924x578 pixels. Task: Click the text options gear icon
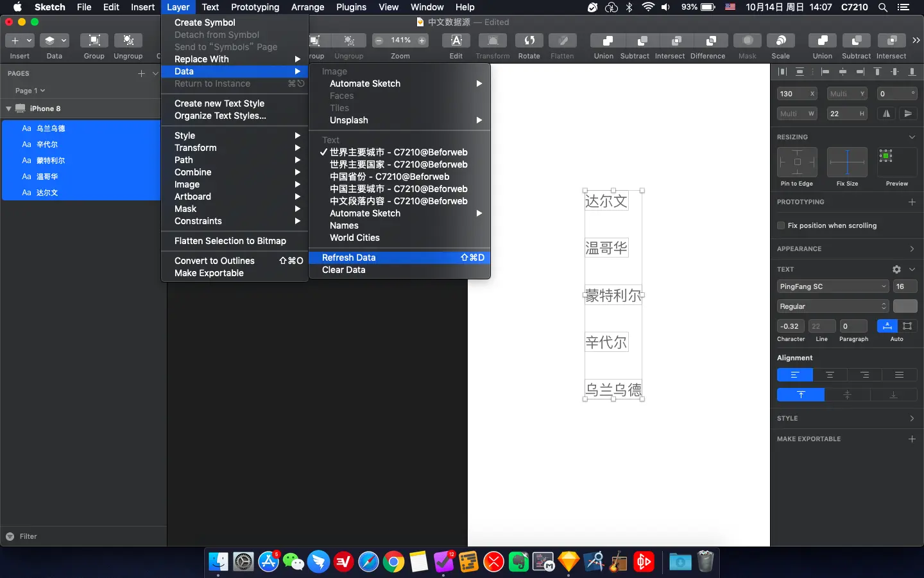tap(896, 269)
